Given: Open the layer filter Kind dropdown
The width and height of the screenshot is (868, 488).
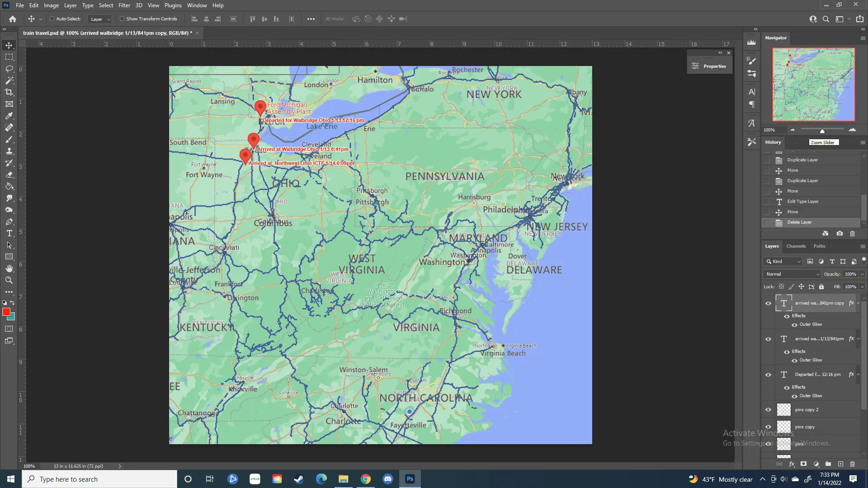Looking at the screenshot, I should (783, 262).
